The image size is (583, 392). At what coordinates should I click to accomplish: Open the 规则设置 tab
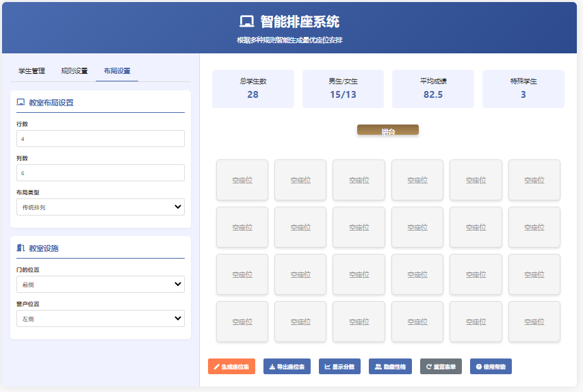tap(75, 70)
